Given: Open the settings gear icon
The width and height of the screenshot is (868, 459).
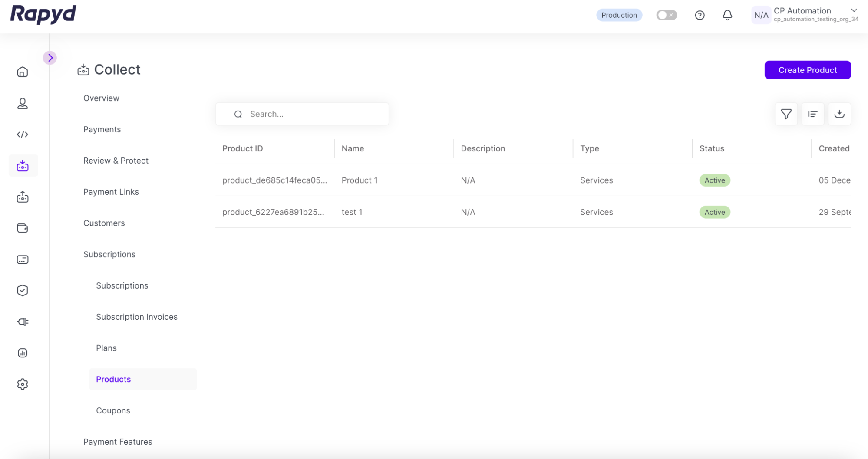Looking at the screenshot, I should (x=23, y=384).
